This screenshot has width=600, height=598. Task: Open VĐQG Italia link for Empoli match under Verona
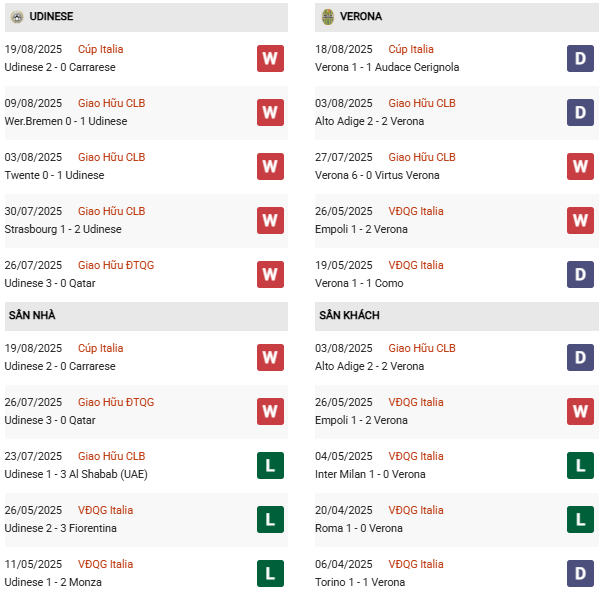pyautogui.click(x=415, y=211)
